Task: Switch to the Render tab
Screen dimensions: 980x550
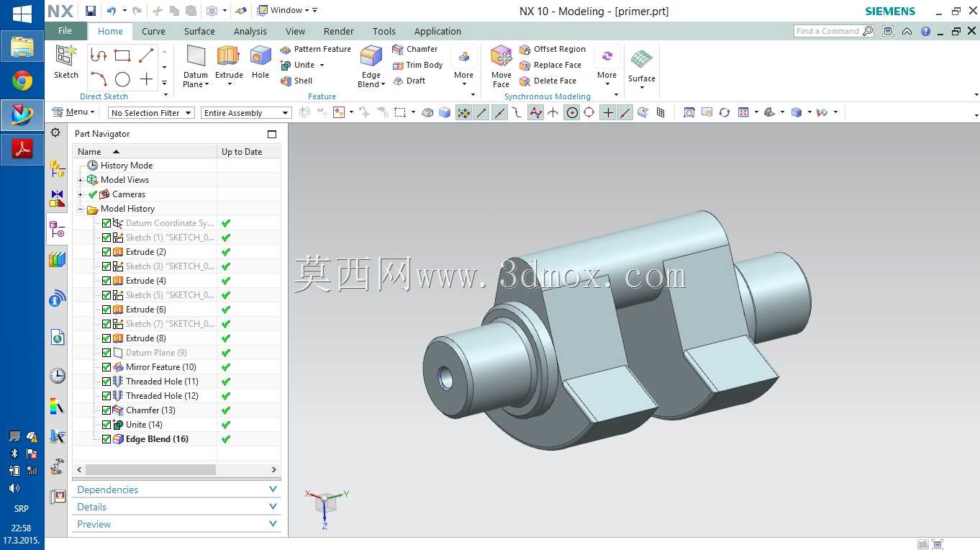Action: (x=339, y=31)
